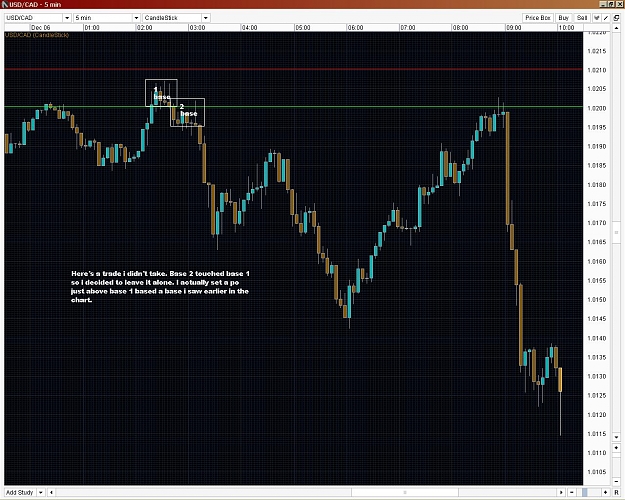625x500 pixels.
Task: Close the USD/CAD chart window
Action: pyautogui.click(x=619, y=4)
